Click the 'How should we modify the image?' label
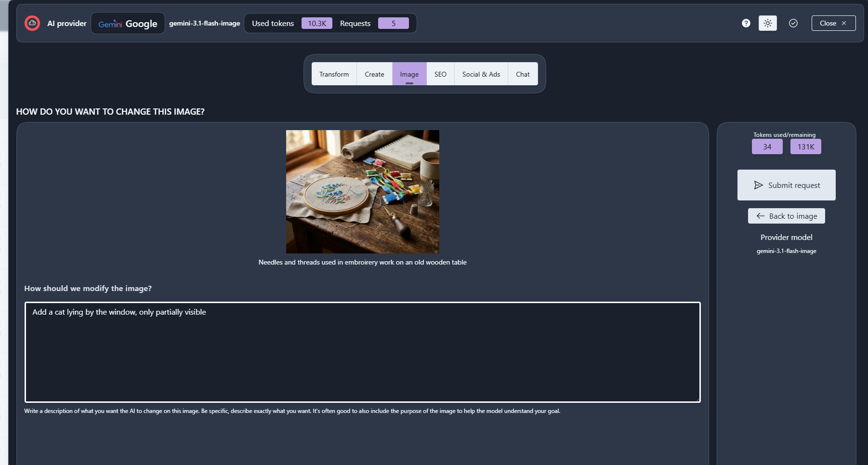 (x=88, y=288)
